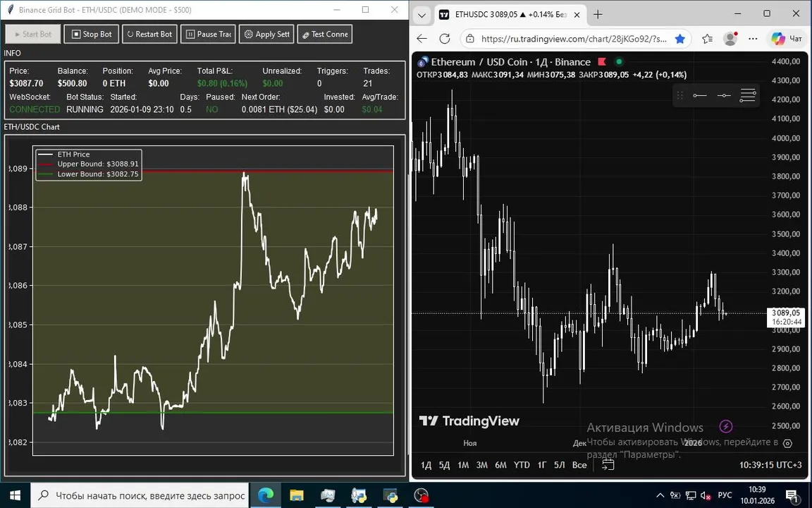Image resolution: width=812 pixels, height=508 pixels.
Task: Click the Total P&L $0.80 value
Action: coord(222,83)
